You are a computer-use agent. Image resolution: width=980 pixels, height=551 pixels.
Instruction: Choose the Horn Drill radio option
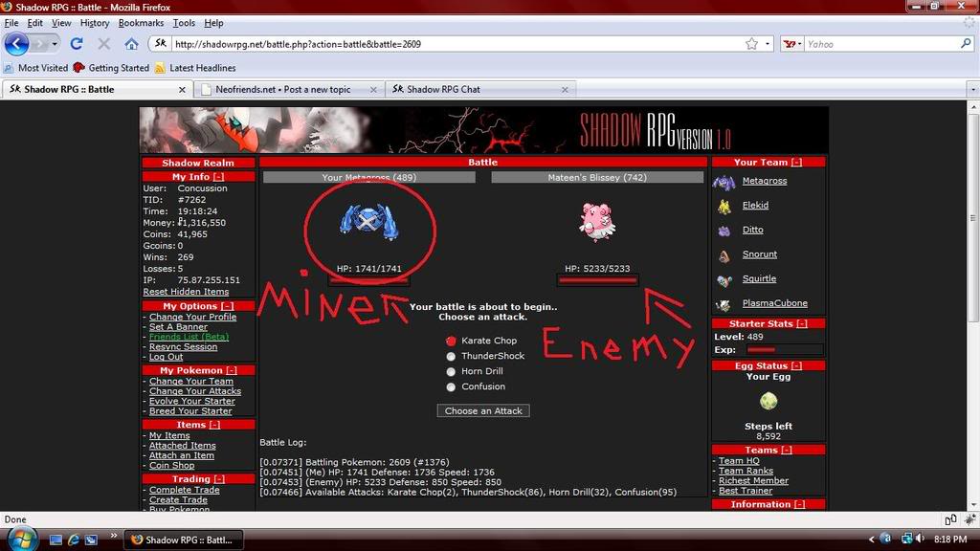(451, 371)
